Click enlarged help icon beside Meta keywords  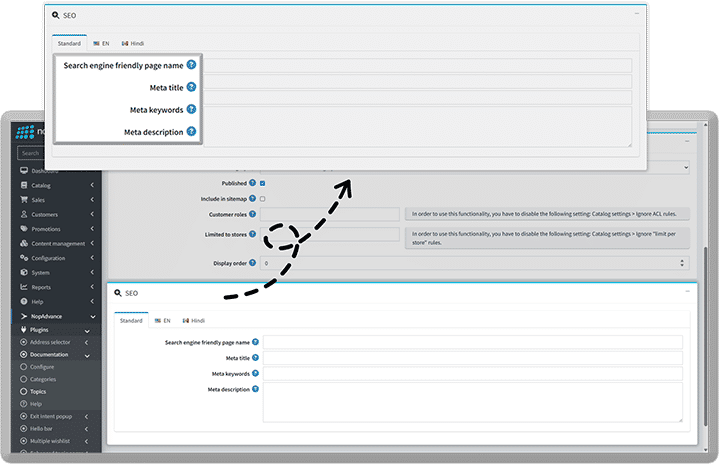(x=191, y=109)
